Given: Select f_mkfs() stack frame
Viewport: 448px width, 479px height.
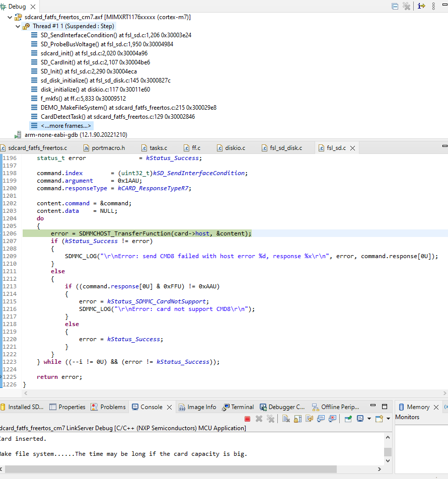Looking at the screenshot, I should [x=83, y=99].
